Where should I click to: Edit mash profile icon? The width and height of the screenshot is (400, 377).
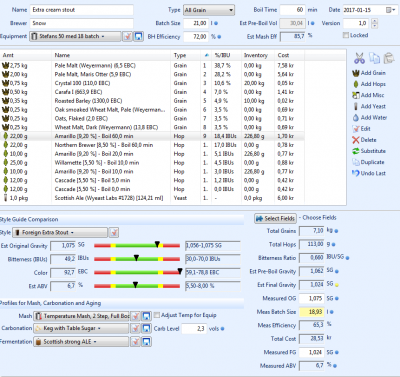click(x=135, y=316)
